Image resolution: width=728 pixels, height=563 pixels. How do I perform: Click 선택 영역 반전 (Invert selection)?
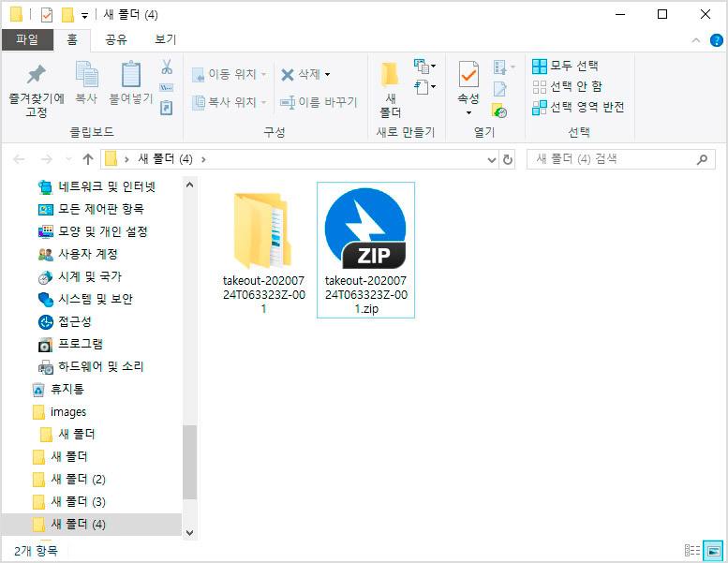click(578, 107)
